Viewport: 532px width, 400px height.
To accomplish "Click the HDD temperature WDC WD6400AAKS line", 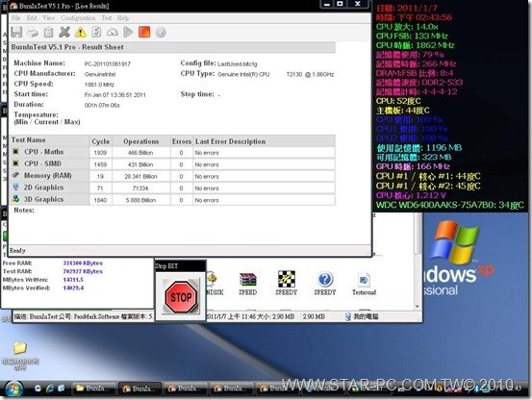I will point(450,205).
